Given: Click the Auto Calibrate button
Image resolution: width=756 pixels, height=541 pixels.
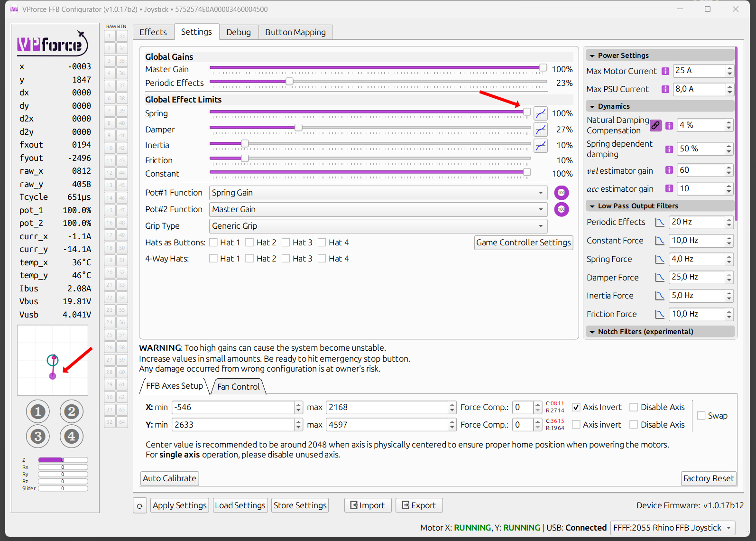Looking at the screenshot, I should coord(170,478).
